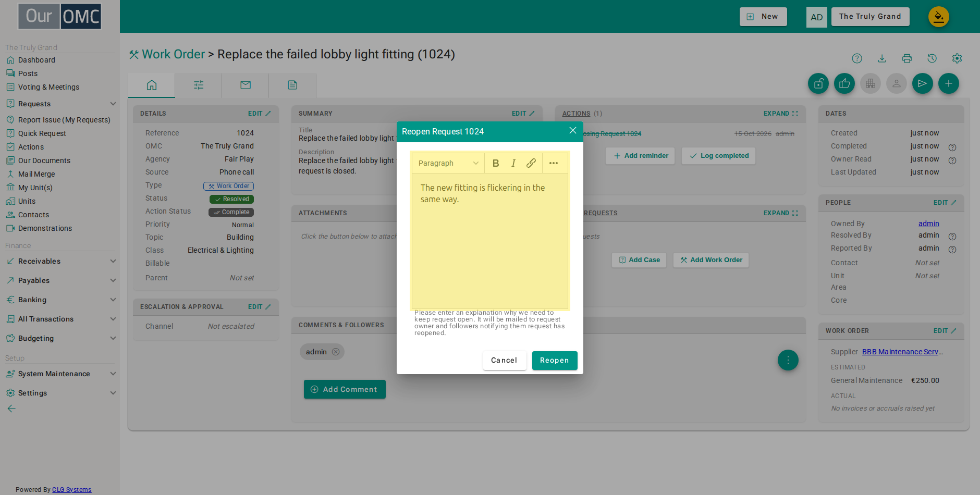Expand the Banking sidebar section
The width and height of the screenshot is (980, 495).
click(x=61, y=300)
